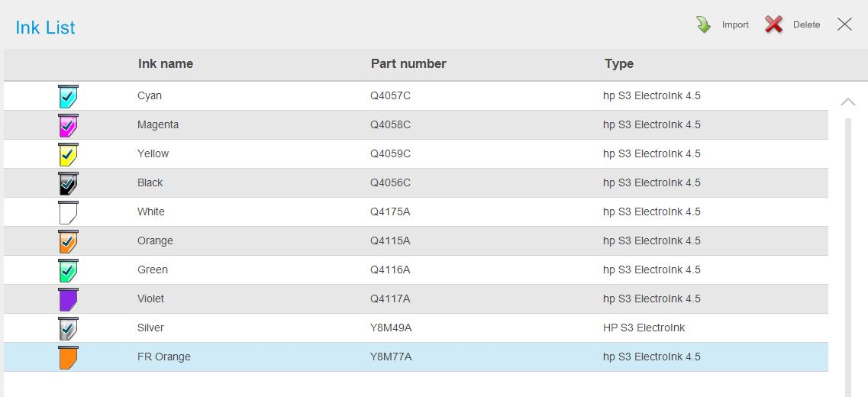
Task: Click part number Q4175A
Action: point(390,211)
